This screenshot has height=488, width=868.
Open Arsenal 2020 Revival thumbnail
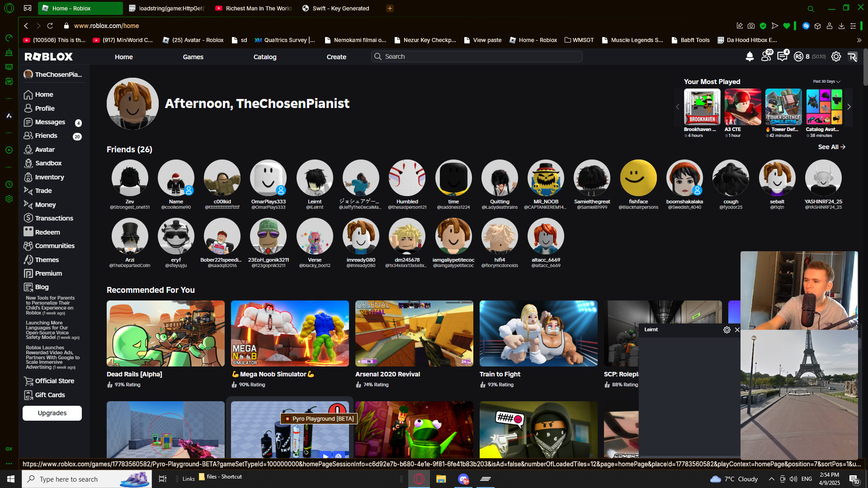414,333
